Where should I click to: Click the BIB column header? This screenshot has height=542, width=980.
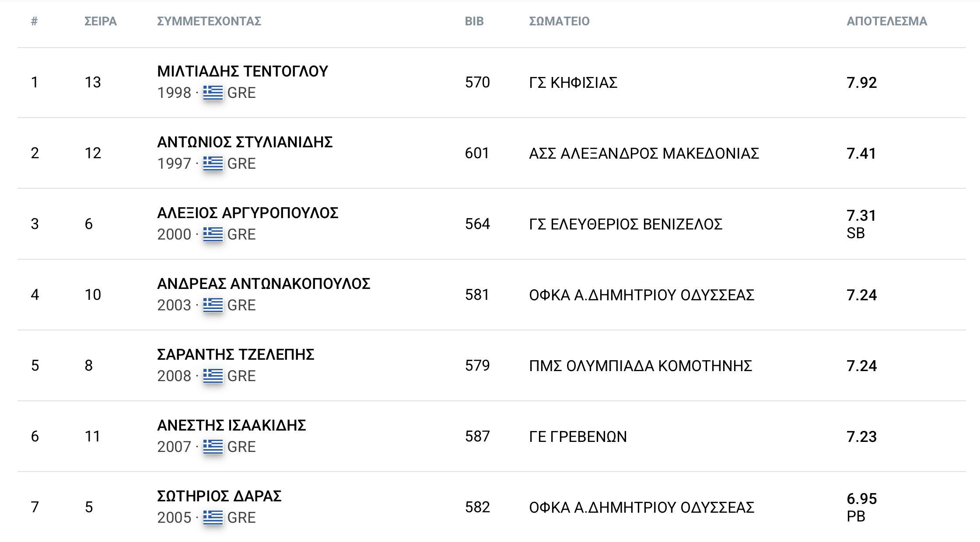[474, 21]
